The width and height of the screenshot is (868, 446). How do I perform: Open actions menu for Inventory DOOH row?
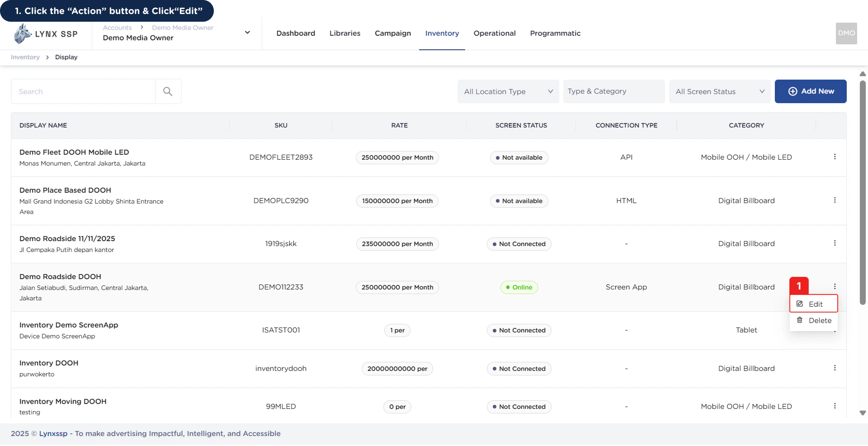click(835, 368)
